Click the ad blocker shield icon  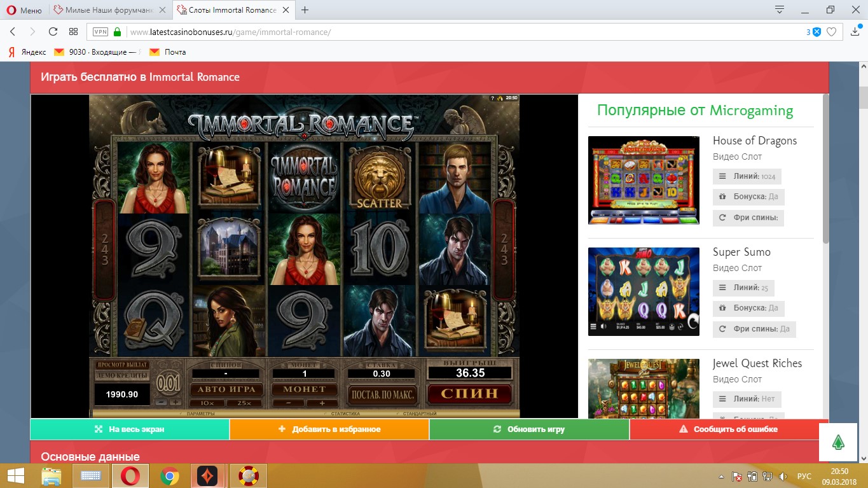816,32
